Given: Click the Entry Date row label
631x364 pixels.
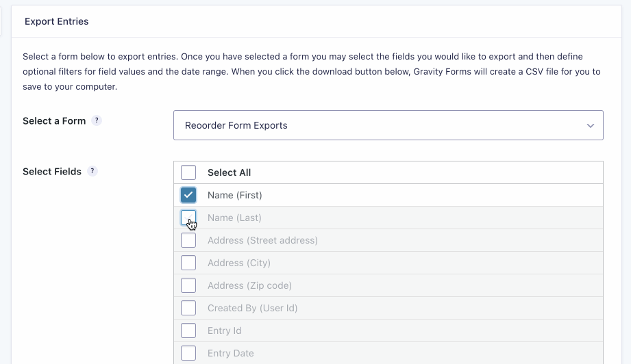Looking at the screenshot, I should (230, 354).
